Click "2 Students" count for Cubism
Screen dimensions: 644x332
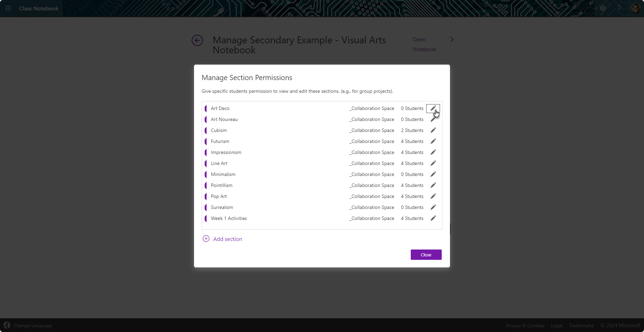click(412, 130)
